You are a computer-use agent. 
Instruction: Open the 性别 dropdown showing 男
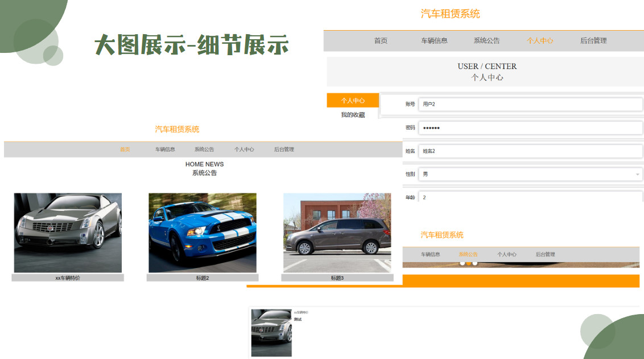[x=530, y=174]
